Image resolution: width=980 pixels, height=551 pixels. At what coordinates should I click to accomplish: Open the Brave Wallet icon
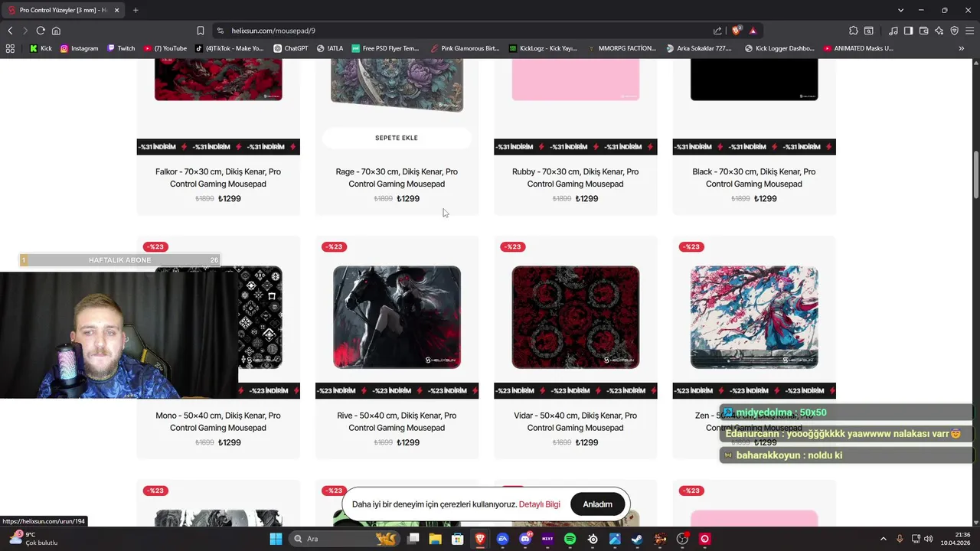[x=923, y=31]
